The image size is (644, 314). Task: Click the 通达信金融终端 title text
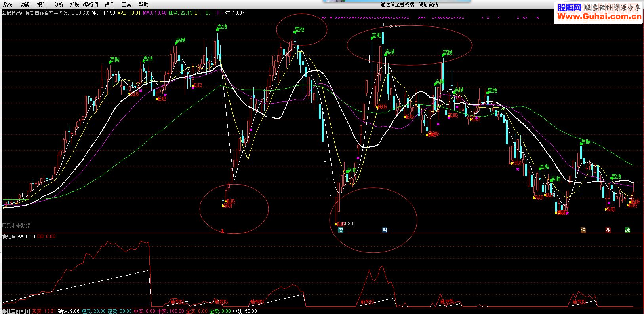pyautogui.click(x=397, y=4)
